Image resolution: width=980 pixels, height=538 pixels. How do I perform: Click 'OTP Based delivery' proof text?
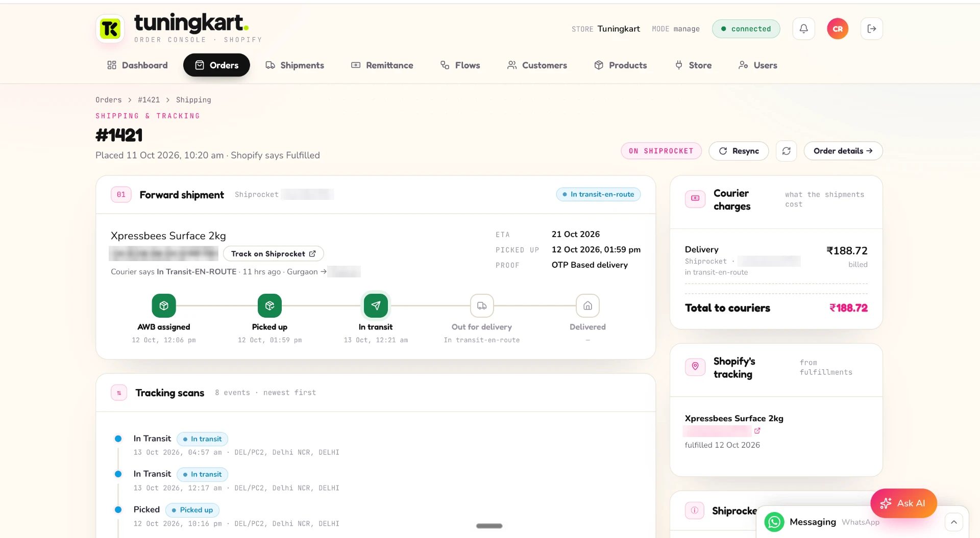[x=590, y=265]
